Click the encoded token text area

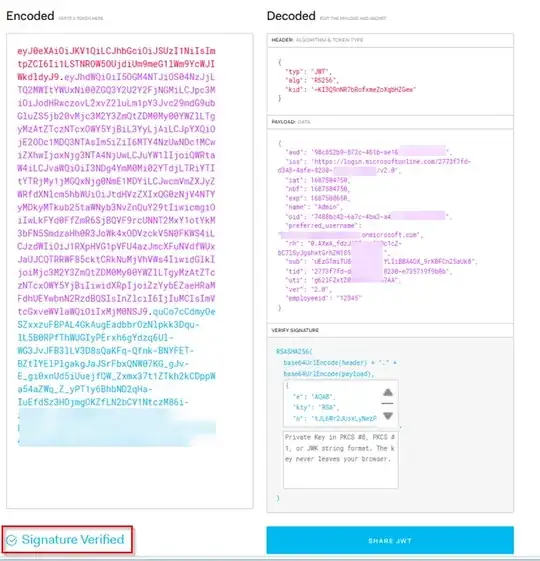click(130, 270)
